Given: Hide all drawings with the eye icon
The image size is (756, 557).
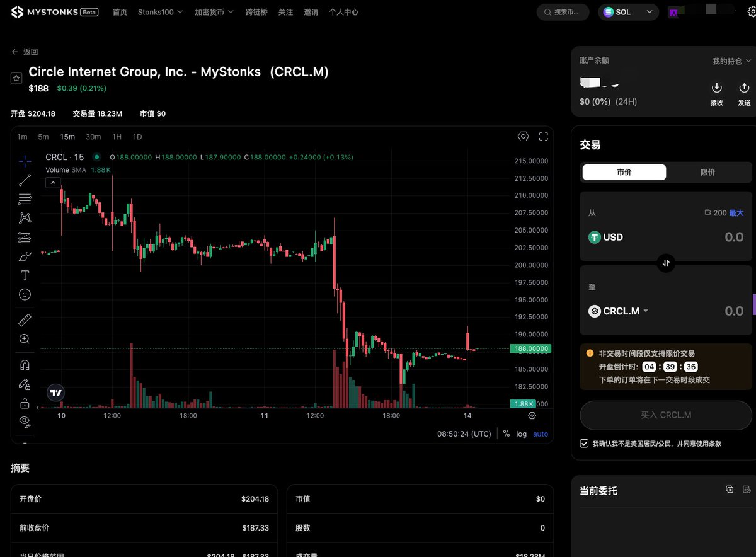Looking at the screenshot, I should tap(25, 421).
